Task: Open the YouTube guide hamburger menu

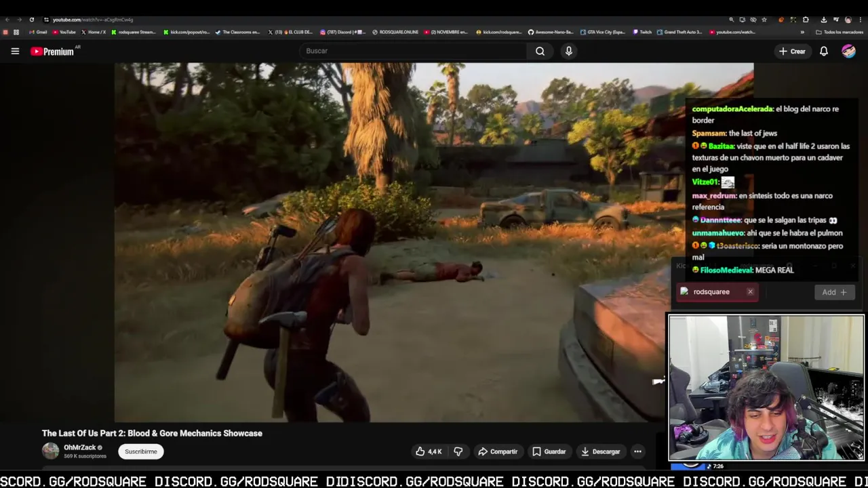Action: coord(15,51)
